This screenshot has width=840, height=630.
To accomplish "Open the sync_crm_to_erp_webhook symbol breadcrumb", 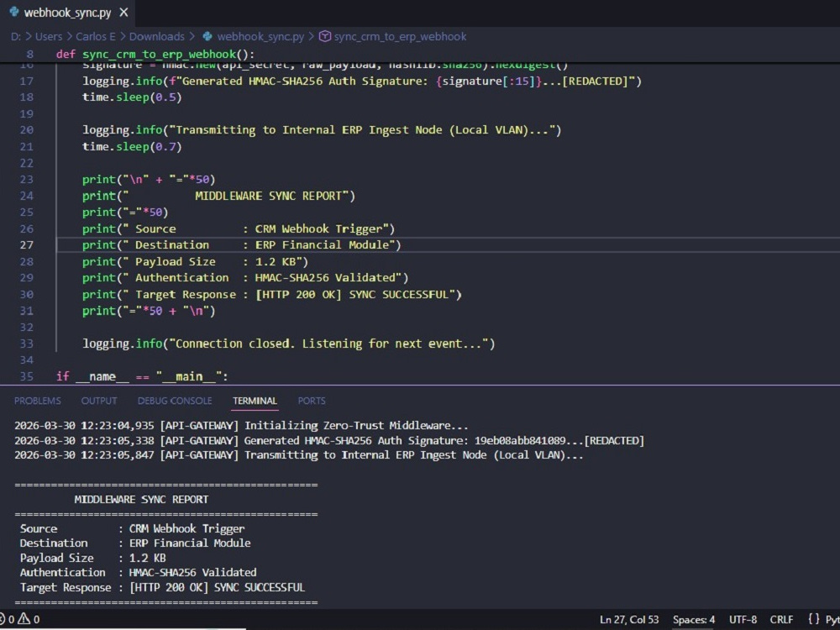I will [400, 36].
